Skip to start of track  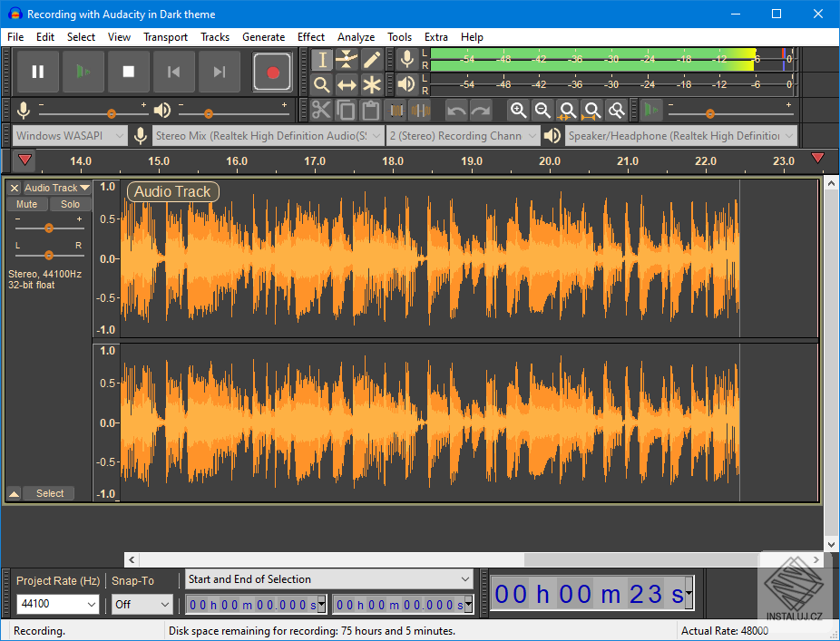pyautogui.click(x=173, y=72)
